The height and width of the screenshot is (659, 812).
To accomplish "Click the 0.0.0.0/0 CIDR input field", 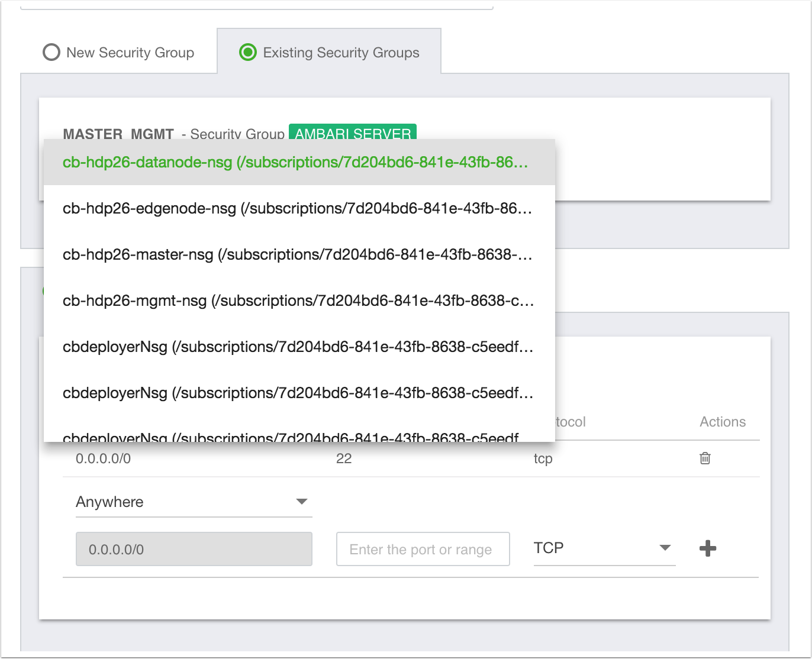I will click(194, 549).
